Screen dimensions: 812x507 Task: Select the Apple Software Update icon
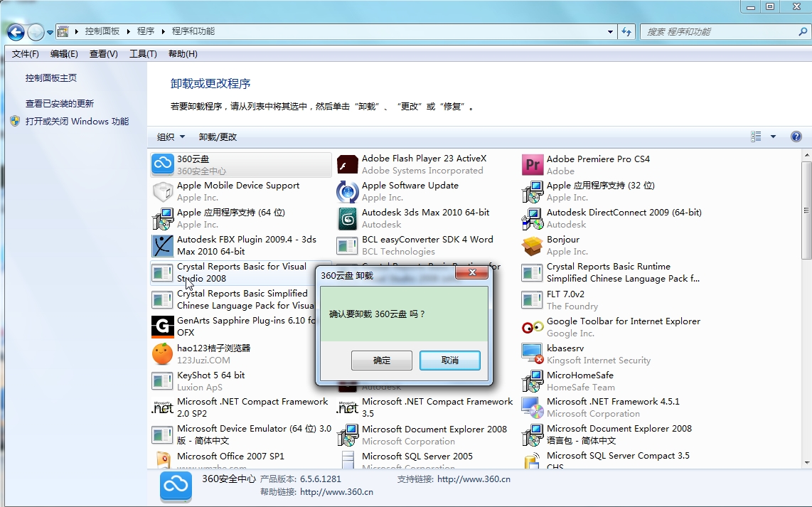click(x=347, y=191)
